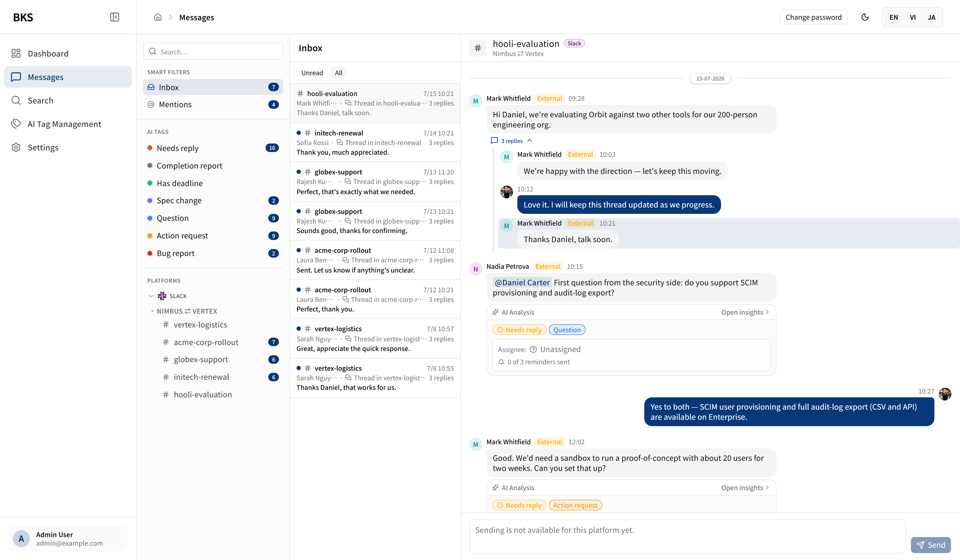This screenshot has height=560, width=960.
Task: Open vertex-logistics thread from 7/8 10:57
Action: pyautogui.click(x=375, y=339)
